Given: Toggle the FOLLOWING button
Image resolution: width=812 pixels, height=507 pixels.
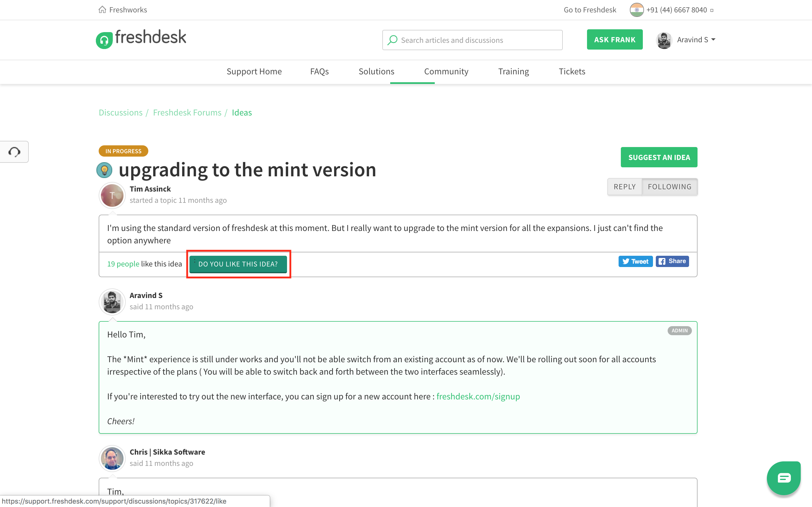Looking at the screenshot, I should [x=669, y=187].
